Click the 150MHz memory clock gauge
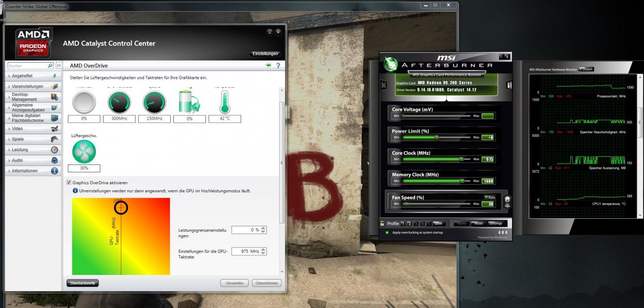644x308 pixels. click(155, 102)
